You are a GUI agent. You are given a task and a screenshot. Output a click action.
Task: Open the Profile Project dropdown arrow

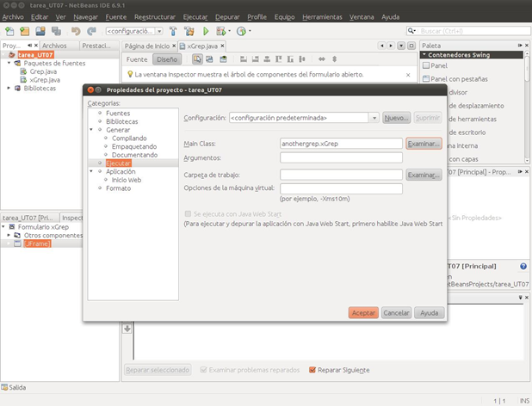tap(250, 31)
